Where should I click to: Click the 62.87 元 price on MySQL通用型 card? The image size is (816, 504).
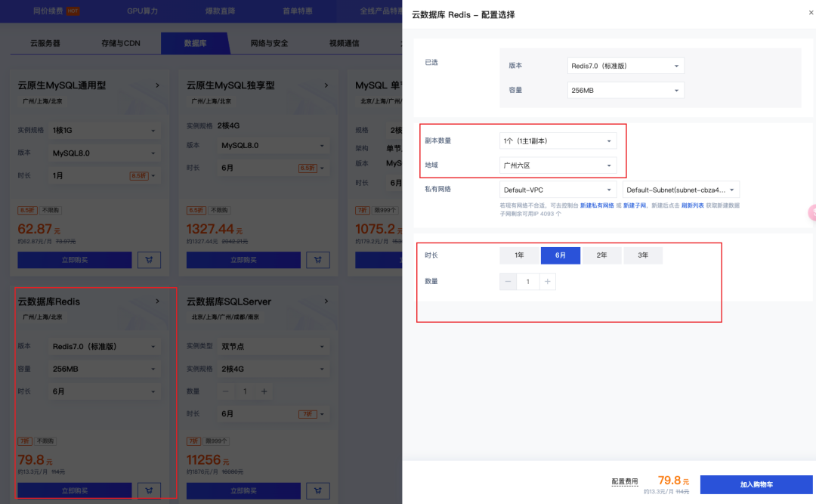[39, 229]
